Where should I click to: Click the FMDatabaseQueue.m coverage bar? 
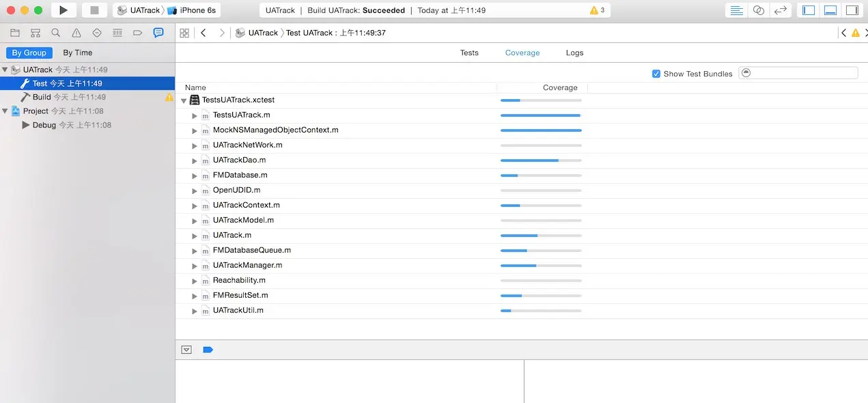541,251
